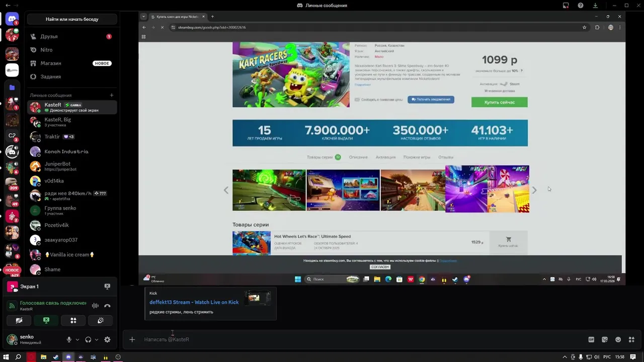
Task: Open the Nitro section
Action: pyautogui.click(x=72, y=50)
